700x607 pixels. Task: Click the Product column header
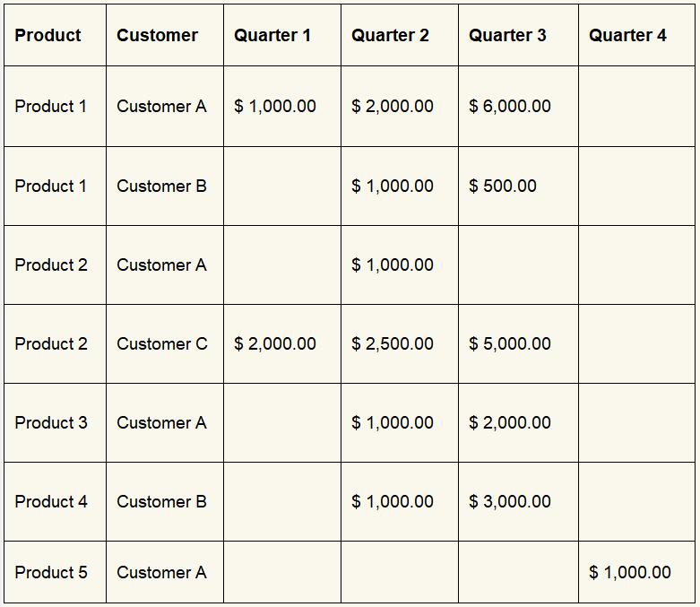48,35
